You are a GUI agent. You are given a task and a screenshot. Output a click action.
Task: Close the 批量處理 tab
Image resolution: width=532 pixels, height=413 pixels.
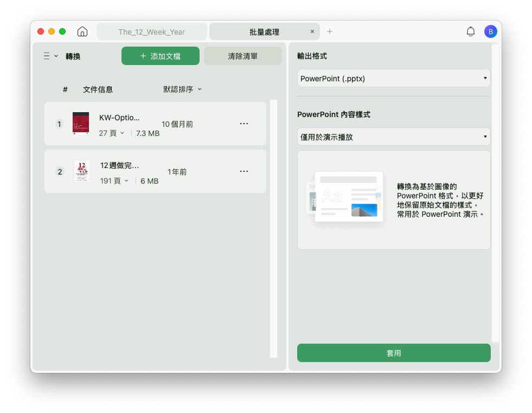coord(312,31)
